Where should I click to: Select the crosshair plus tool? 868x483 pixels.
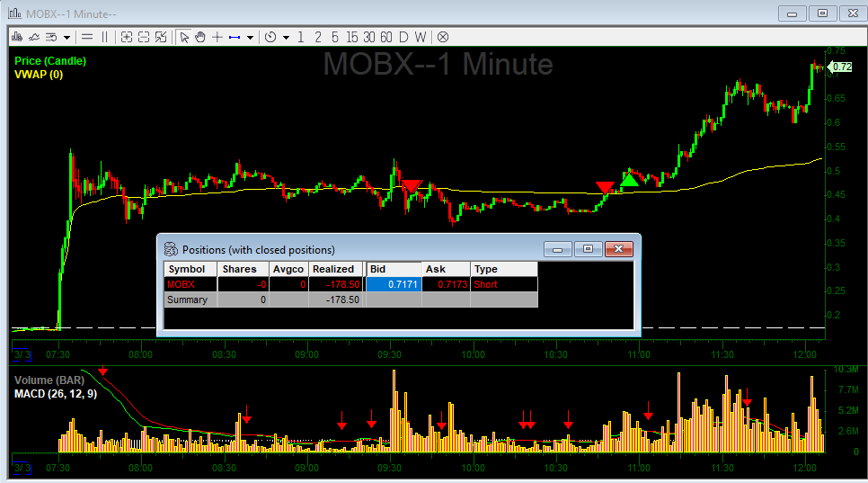tap(217, 37)
